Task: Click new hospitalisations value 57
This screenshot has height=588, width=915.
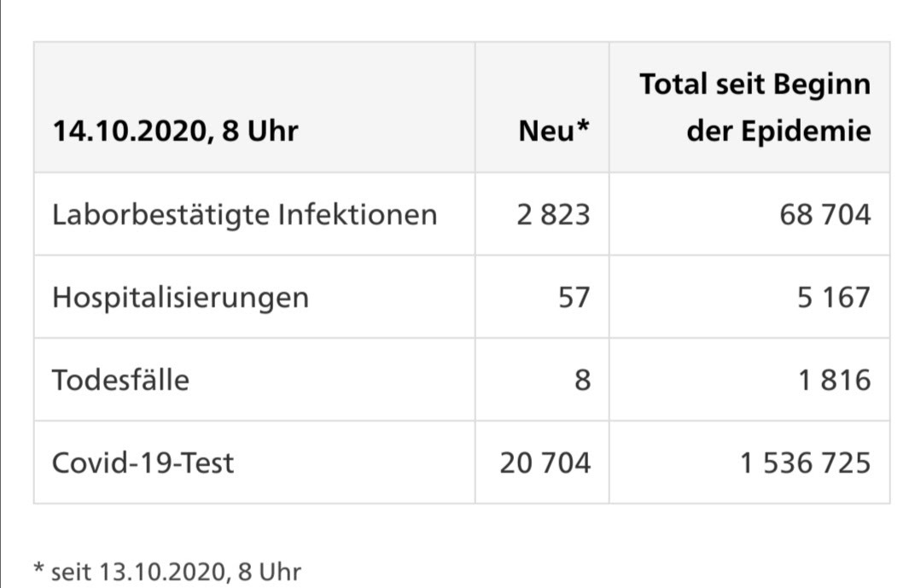Action: coord(574,297)
